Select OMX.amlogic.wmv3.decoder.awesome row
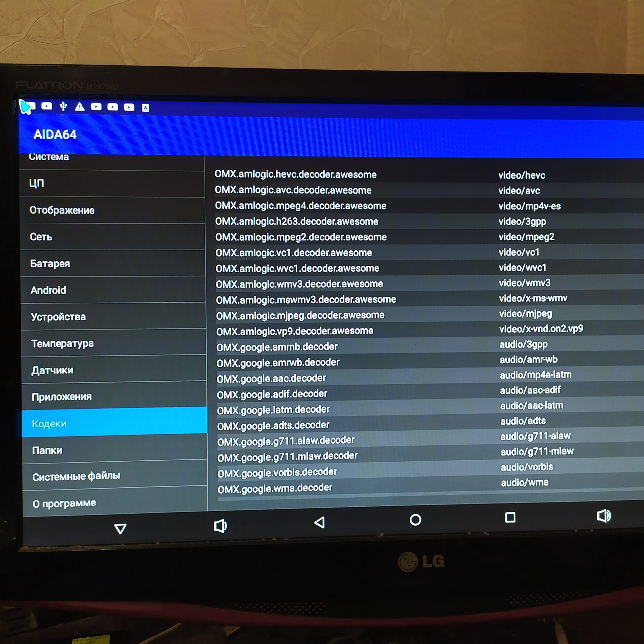This screenshot has height=644, width=644. 430,283
